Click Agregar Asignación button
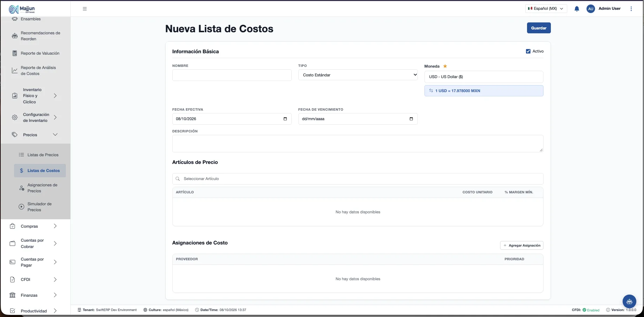Image resolution: width=644 pixels, height=317 pixels. 521,246
